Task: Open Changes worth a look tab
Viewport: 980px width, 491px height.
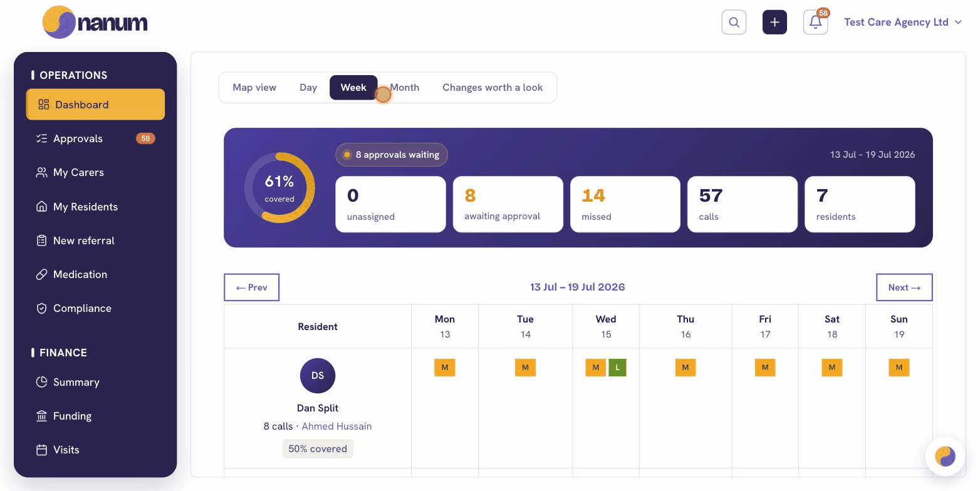Action: click(x=493, y=88)
